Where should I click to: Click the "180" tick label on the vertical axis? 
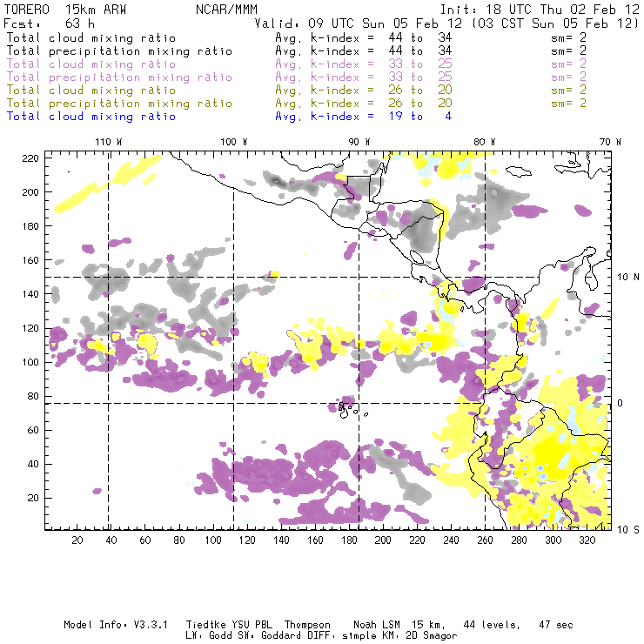[x=30, y=226]
